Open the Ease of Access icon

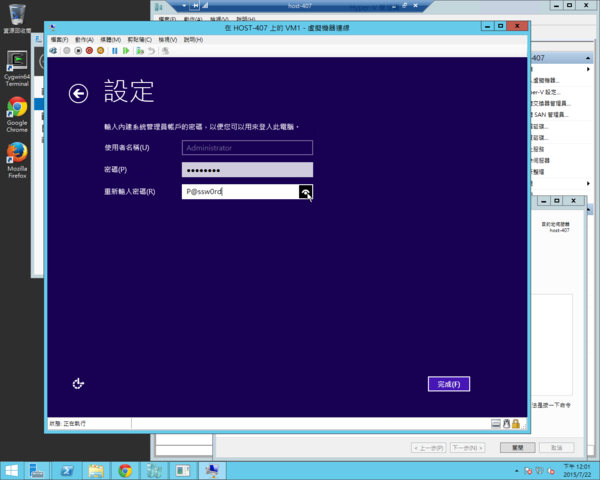click(x=78, y=384)
